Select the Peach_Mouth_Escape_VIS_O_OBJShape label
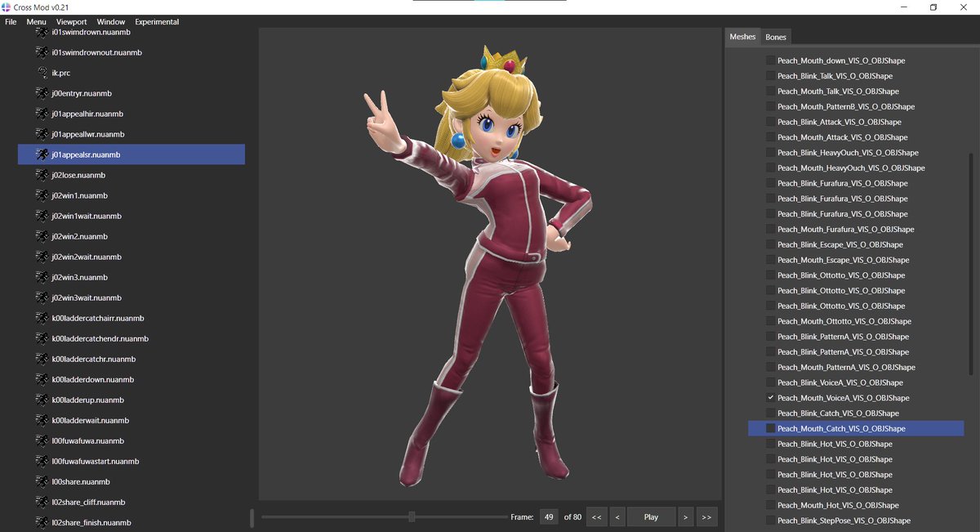Screen dimensions: 980x532 point(843,260)
